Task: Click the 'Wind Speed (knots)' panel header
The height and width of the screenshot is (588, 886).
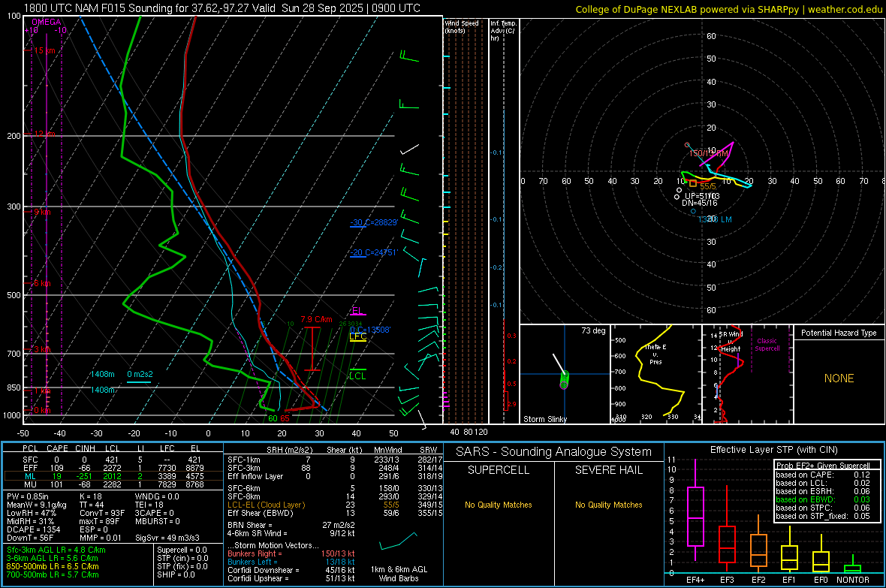Action: [462, 26]
